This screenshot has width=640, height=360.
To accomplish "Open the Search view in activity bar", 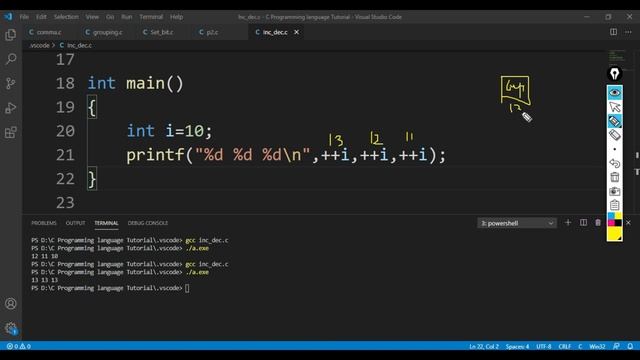I will point(11,59).
